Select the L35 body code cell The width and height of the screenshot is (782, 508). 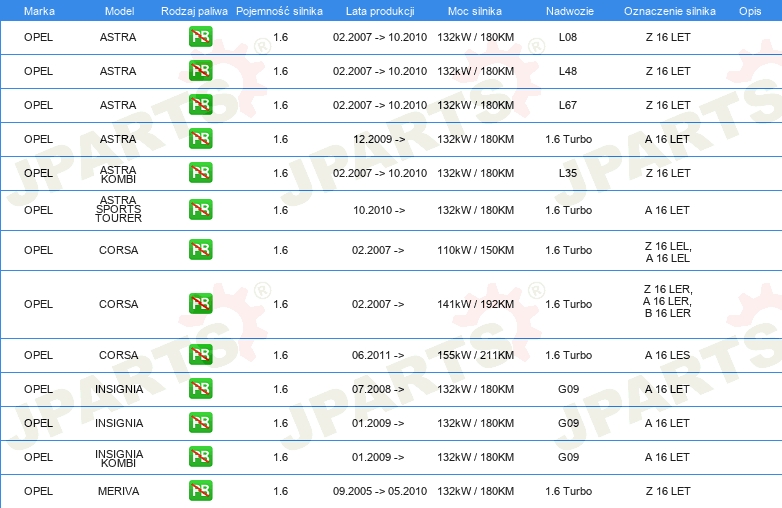point(568,173)
